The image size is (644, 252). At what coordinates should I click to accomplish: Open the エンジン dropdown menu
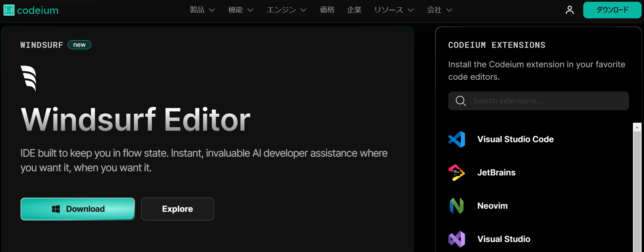(x=286, y=10)
